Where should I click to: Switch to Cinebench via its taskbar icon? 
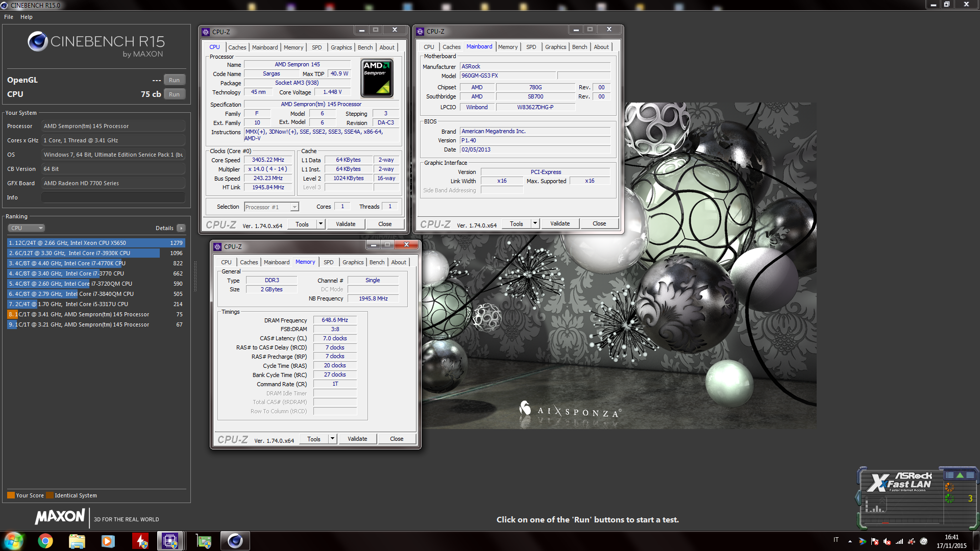(x=235, y=541)
